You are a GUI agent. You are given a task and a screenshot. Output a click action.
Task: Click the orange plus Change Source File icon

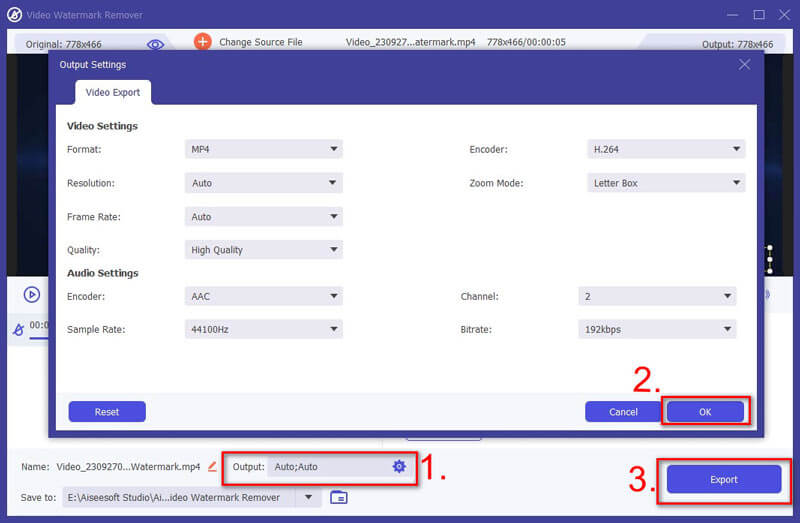pos(203,41)
